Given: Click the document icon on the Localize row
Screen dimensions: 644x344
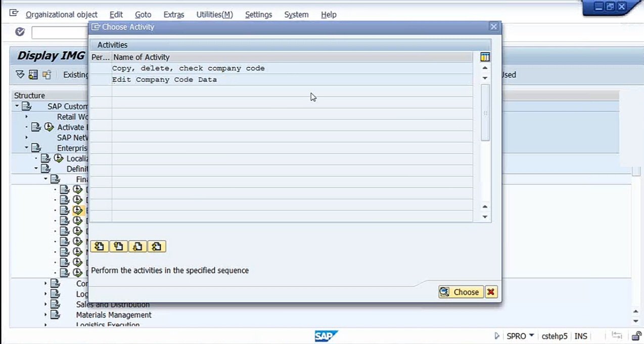Looking at the screenshot, I should coord(46,158).
